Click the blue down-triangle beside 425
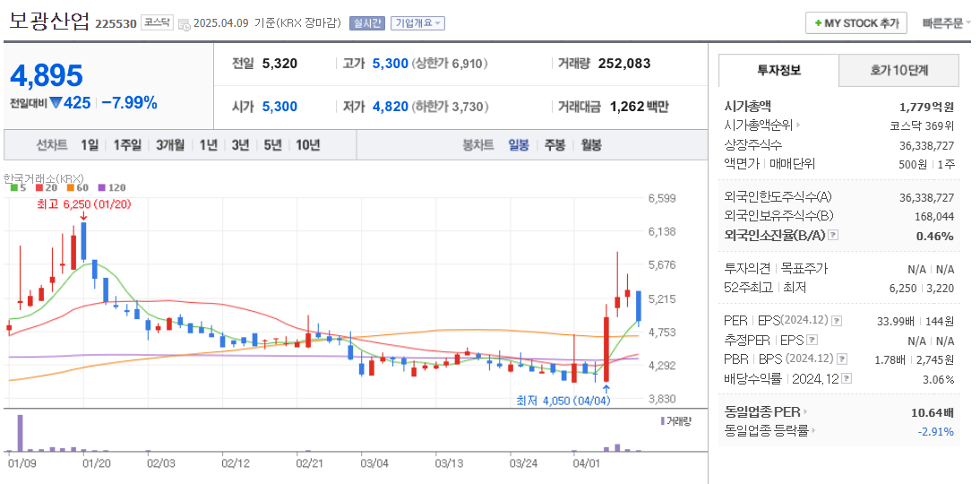The image size is (980, 484). [x=56, y=104]
